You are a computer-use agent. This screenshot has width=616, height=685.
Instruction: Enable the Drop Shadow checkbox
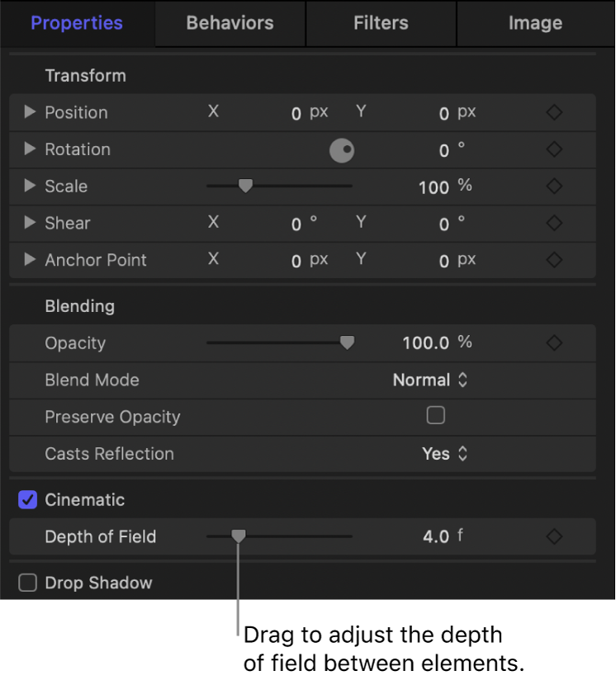[x=27, y=583]
